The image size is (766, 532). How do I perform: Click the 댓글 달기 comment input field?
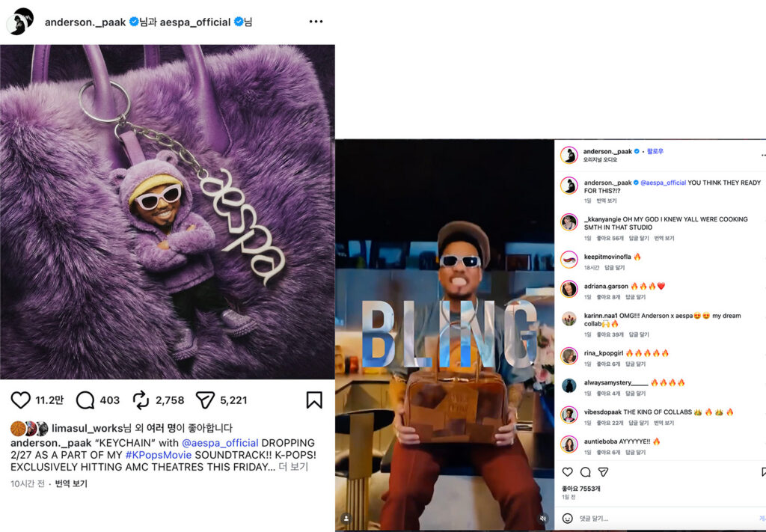[x=598, y=518]
